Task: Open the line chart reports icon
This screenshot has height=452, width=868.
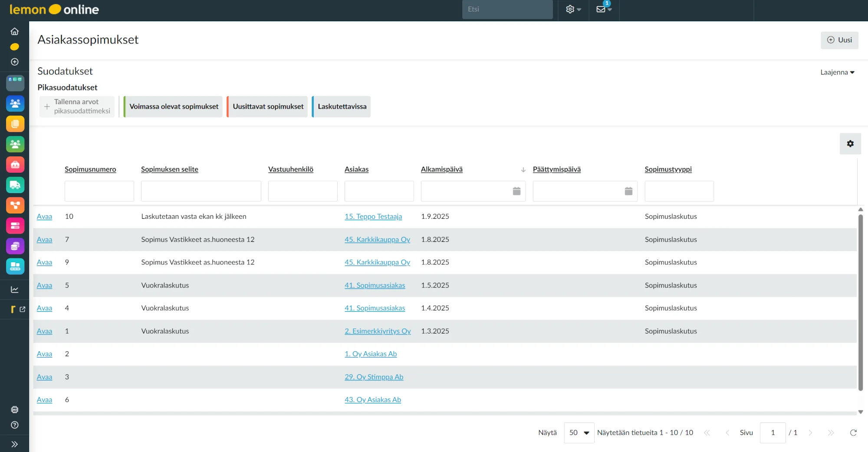Action: [15, 290]
